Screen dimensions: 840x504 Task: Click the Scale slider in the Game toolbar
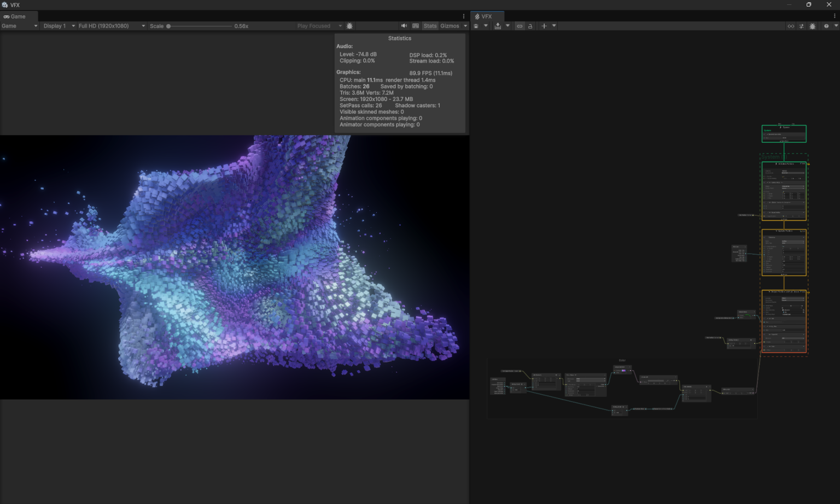[168, 26]
